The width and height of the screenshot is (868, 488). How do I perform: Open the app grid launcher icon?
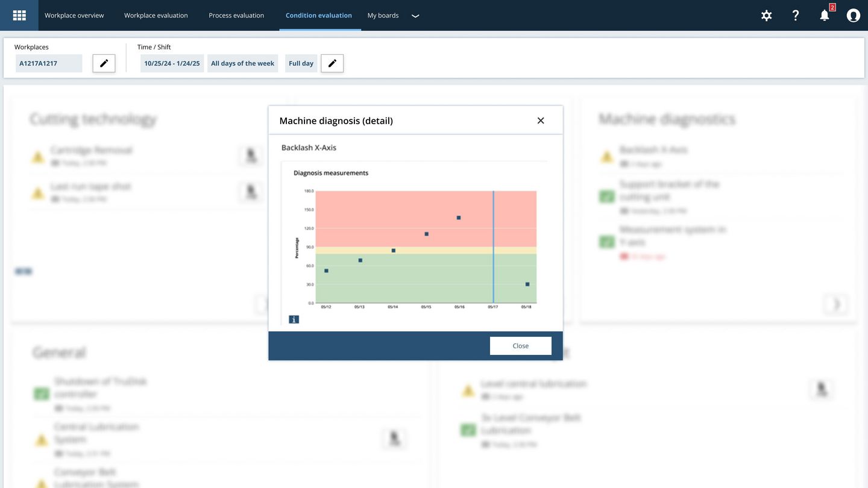coord(19,15)
